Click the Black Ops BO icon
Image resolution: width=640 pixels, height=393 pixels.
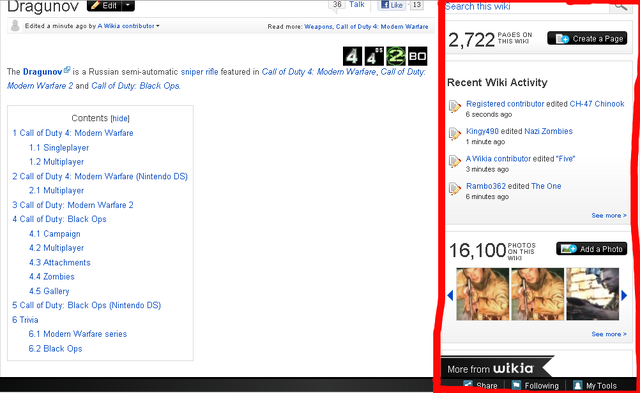point(417,56)
